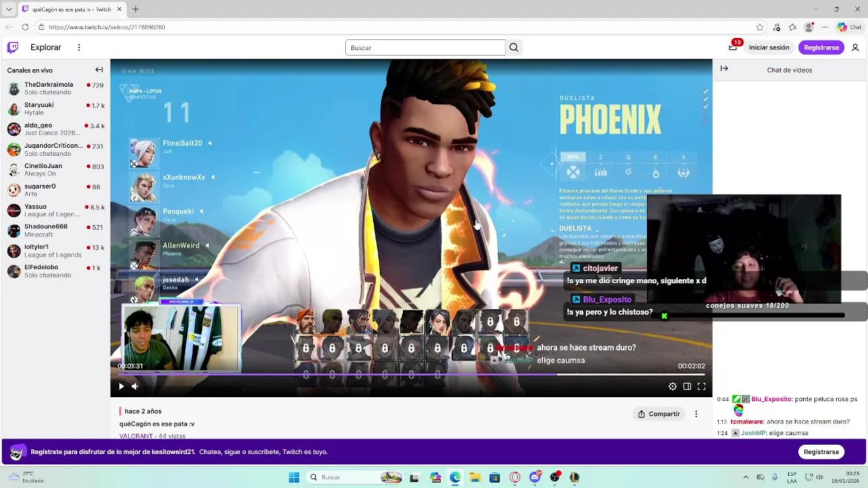Open ElFedelobo channel entry
This screenshot has height=488, width=868.
click(x=55, y=272)
